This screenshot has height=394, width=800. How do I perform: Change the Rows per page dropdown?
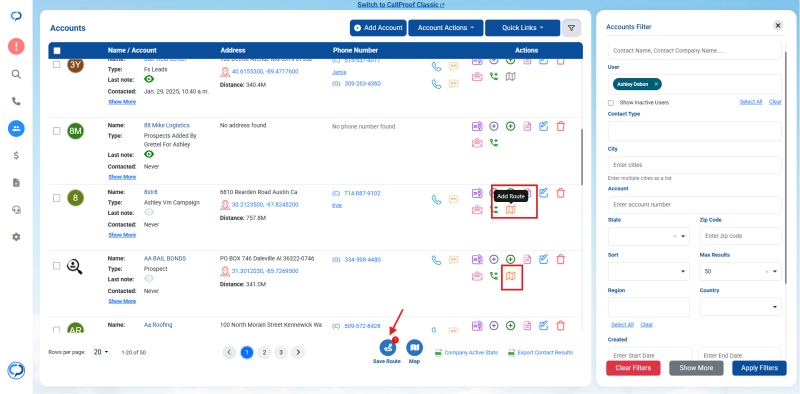tap(101, 352)
